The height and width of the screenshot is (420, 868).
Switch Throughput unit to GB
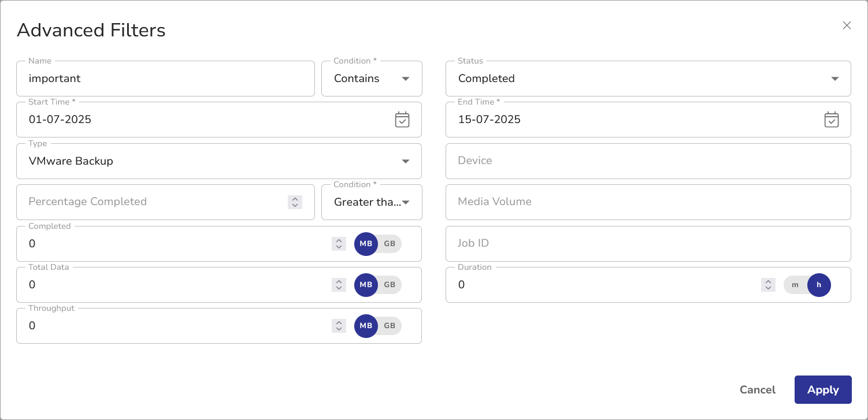tap(390, 326)
